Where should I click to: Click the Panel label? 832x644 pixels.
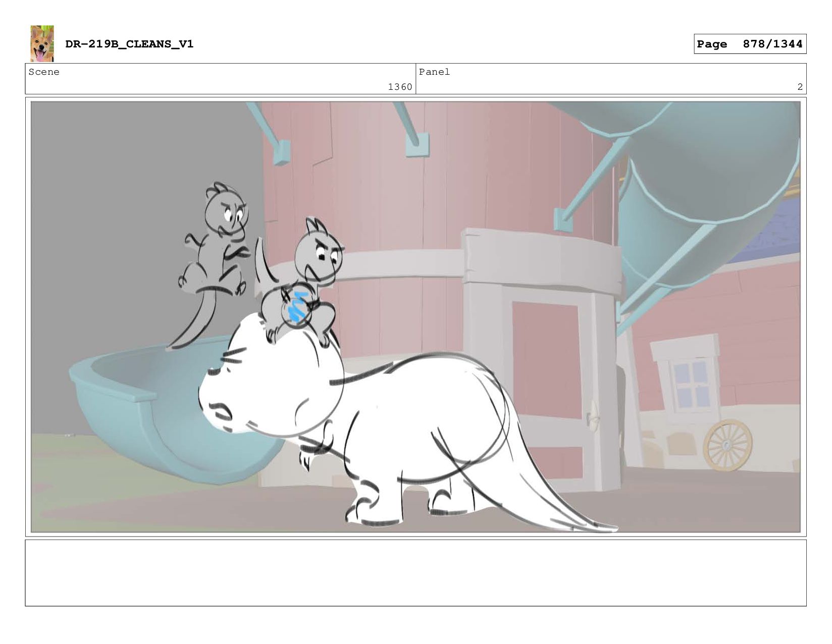point(434,72)
